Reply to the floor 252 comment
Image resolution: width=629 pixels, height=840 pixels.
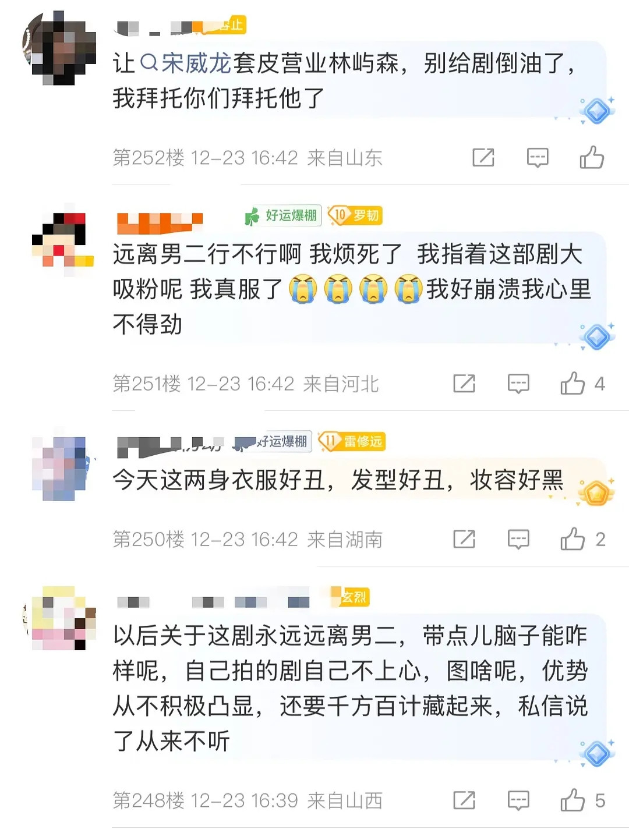click(x=537, y=157)
